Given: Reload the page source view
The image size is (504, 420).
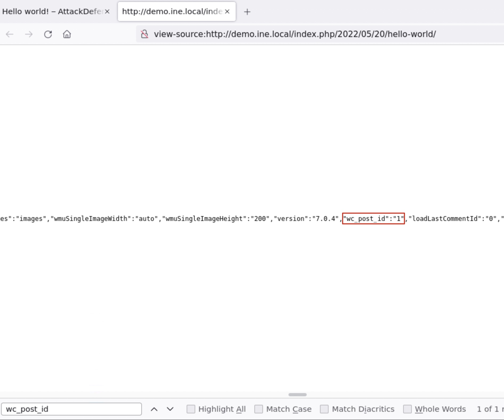Looking at the screenshot, I should [48, 34].
